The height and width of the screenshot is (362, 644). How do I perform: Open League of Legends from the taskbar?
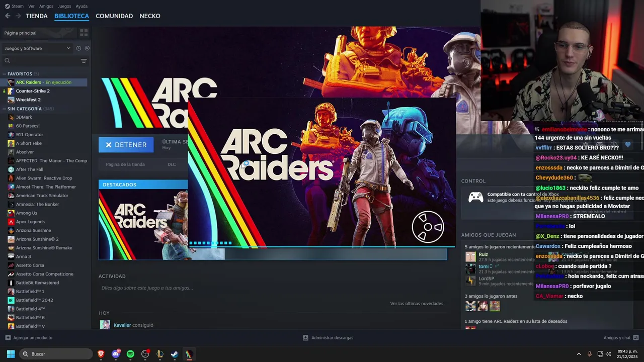(160, 354)
